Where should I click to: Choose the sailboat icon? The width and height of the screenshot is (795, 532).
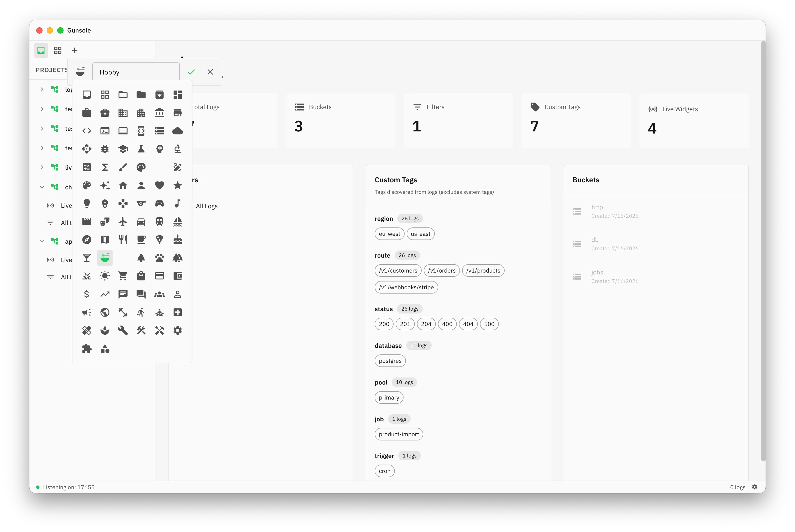point(177,222)
